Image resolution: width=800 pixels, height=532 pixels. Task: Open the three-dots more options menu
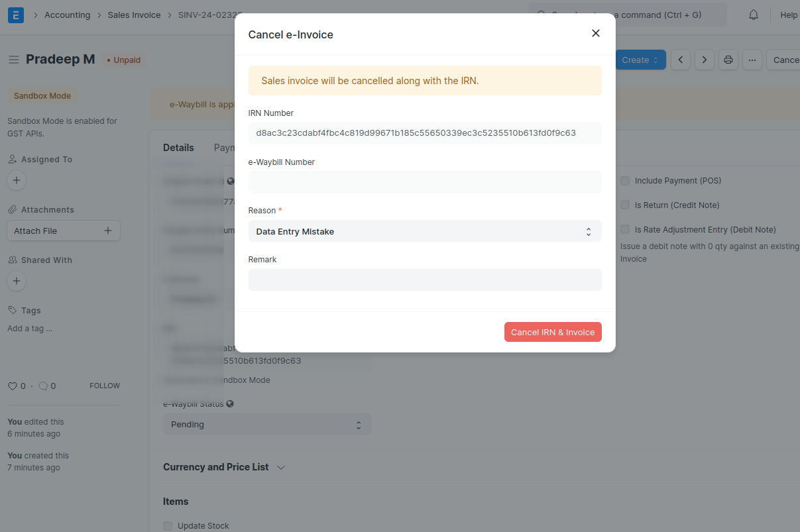tap(752, 60)
